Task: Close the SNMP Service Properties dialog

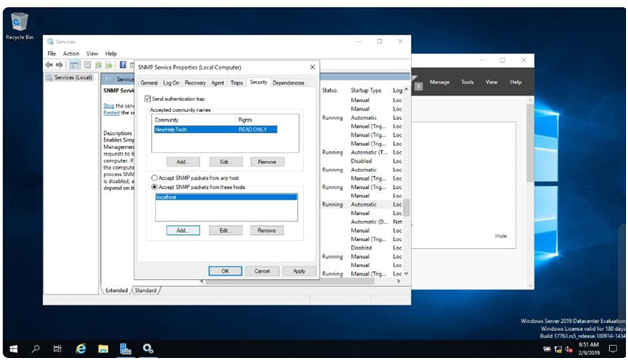Action: pos(312,67)
